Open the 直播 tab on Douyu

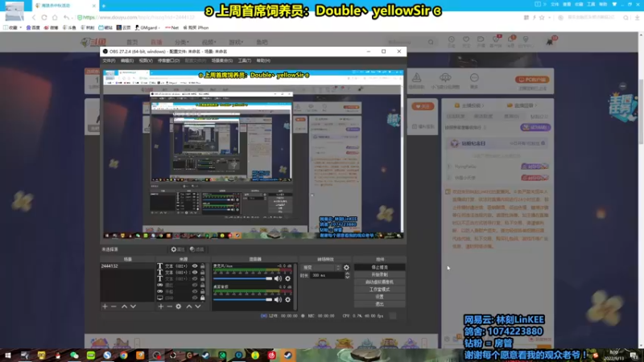[156, 43]
